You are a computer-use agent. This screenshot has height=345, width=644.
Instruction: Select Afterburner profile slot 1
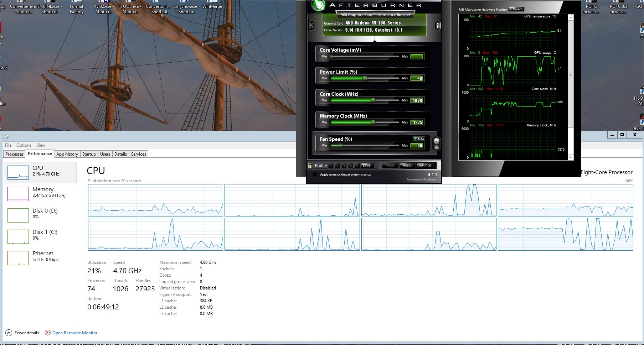(x=331, y=166)
